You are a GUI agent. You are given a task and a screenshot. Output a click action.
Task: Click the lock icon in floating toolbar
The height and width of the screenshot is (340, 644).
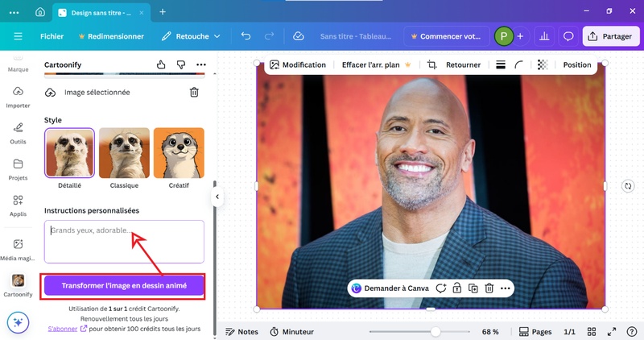click(456, 288)
